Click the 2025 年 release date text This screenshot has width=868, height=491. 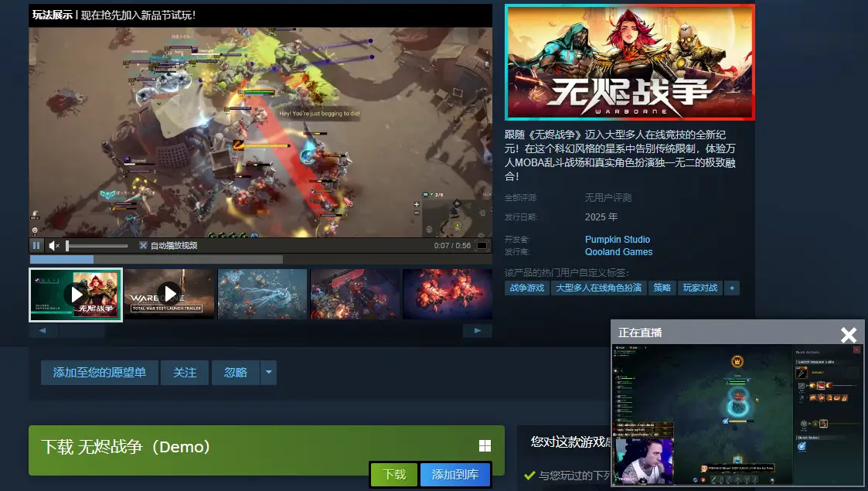tap(601, 217)
